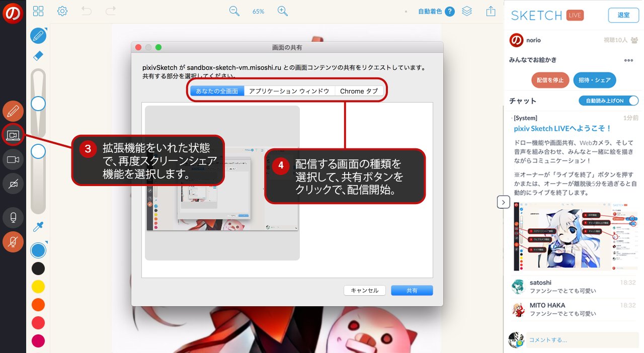The image size is (644, 353).
Task: Click satoshi's chat avatar
Action: 519,287
